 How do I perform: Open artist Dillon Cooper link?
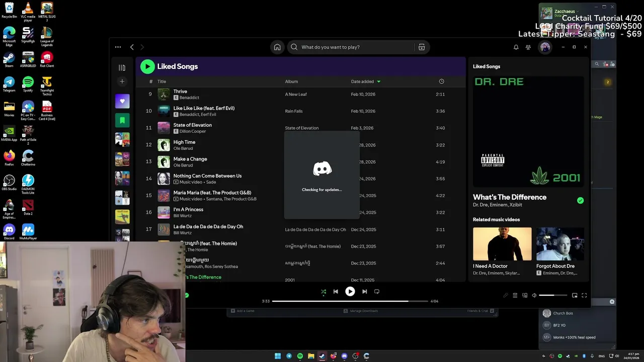coord(193,131)
